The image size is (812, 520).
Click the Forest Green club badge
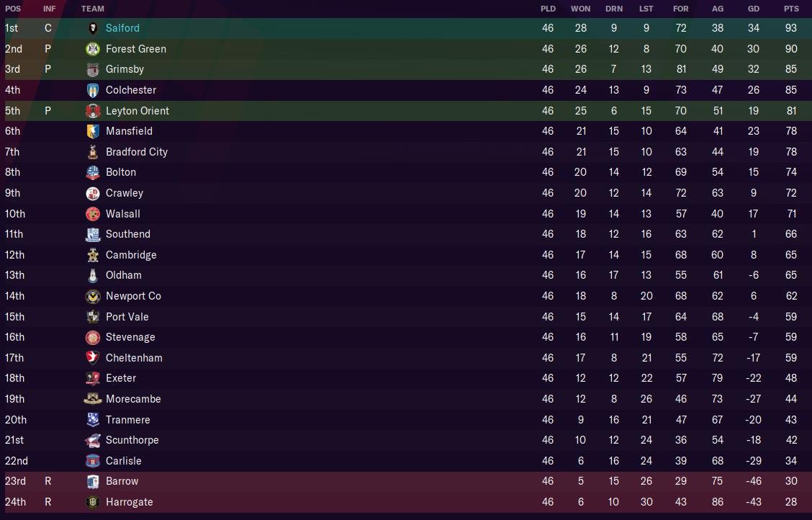[x=93, y=49]
